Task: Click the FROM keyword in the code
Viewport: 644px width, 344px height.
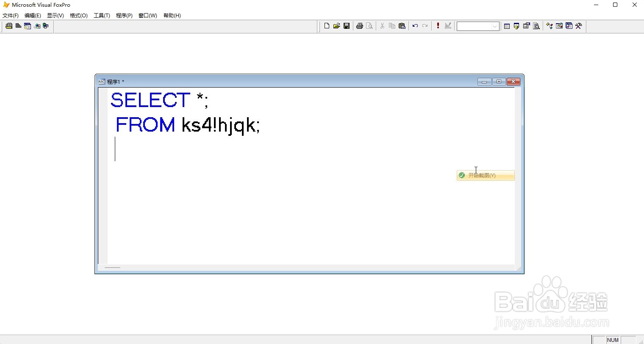Action: 145,125
